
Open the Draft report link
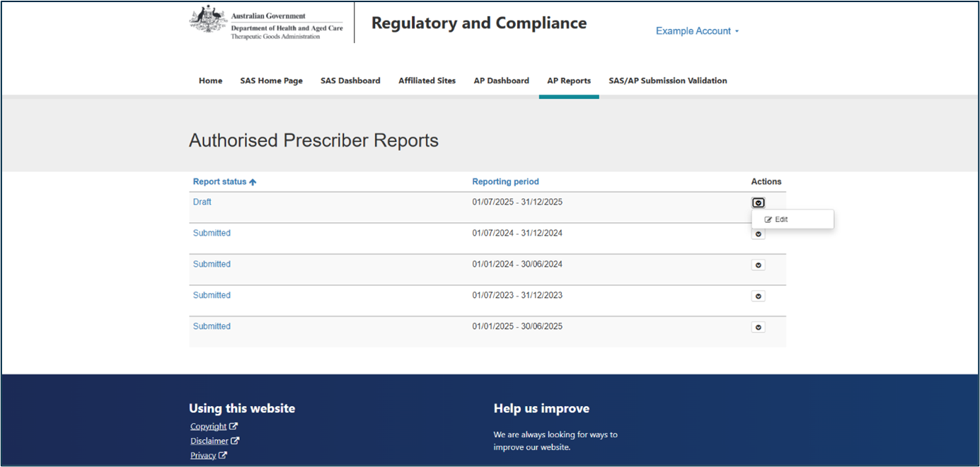pyautogui.click(x=202, y=202)
